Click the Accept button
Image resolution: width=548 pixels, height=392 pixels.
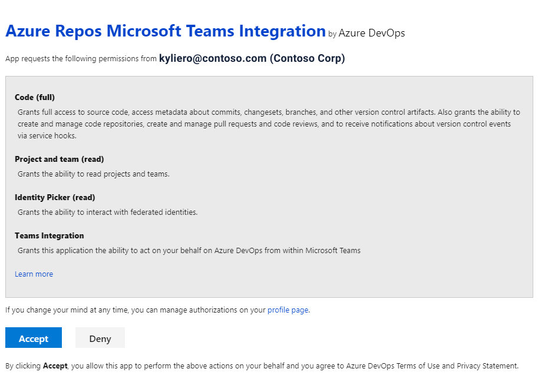(x=34, y=337)
